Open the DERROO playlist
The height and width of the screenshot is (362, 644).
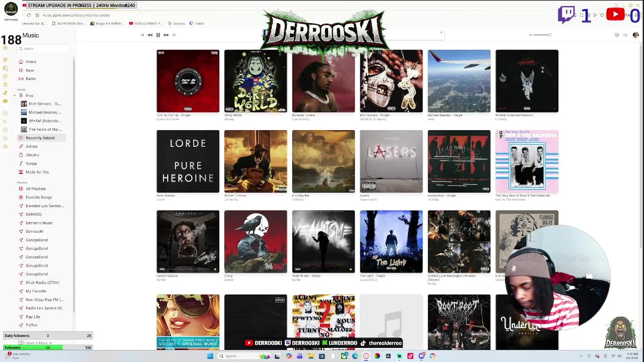point(33,215)
